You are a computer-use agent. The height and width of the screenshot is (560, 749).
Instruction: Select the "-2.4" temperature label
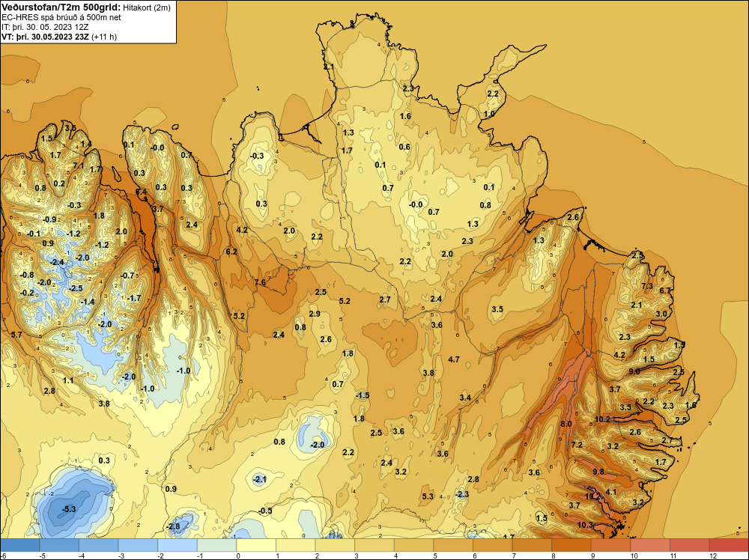point(57,262)
